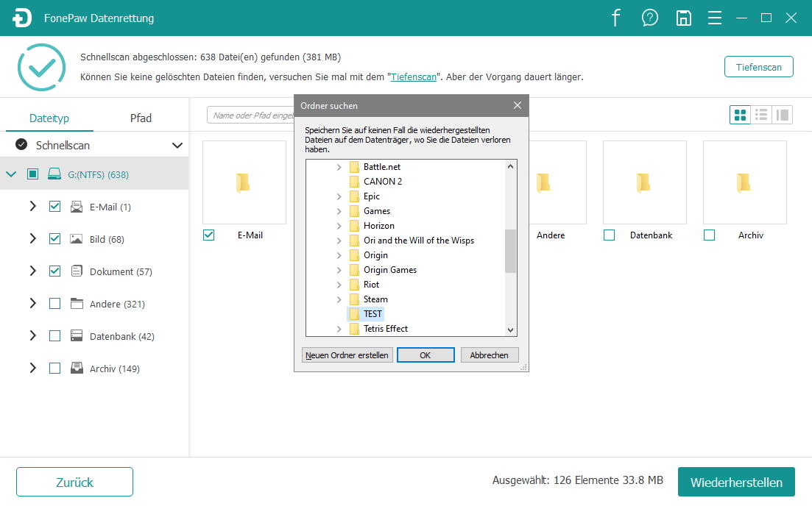Screen dimensions: 812x509
Task: Click the E-Mail category icon in sidebar
Action: (77, 207)
